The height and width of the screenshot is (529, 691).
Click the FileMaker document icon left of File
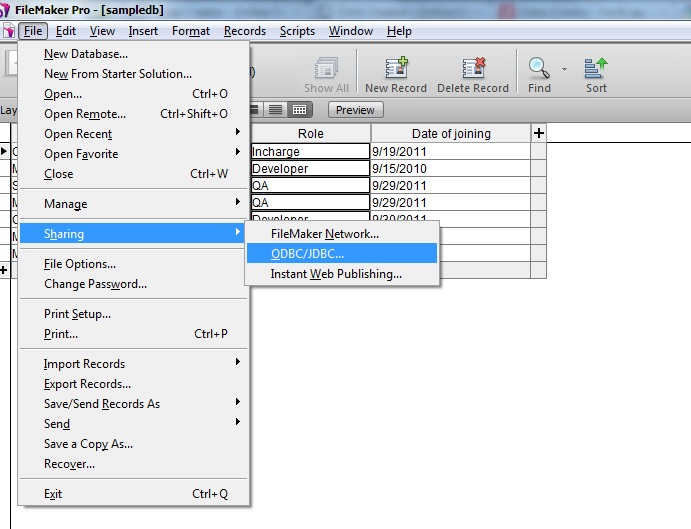pos(8,31)
